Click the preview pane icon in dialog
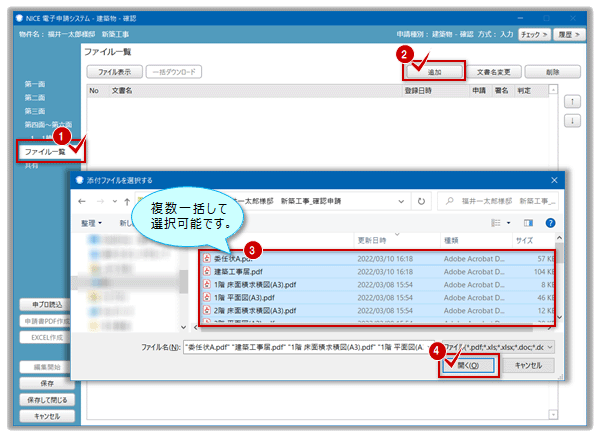 point(528,222)
